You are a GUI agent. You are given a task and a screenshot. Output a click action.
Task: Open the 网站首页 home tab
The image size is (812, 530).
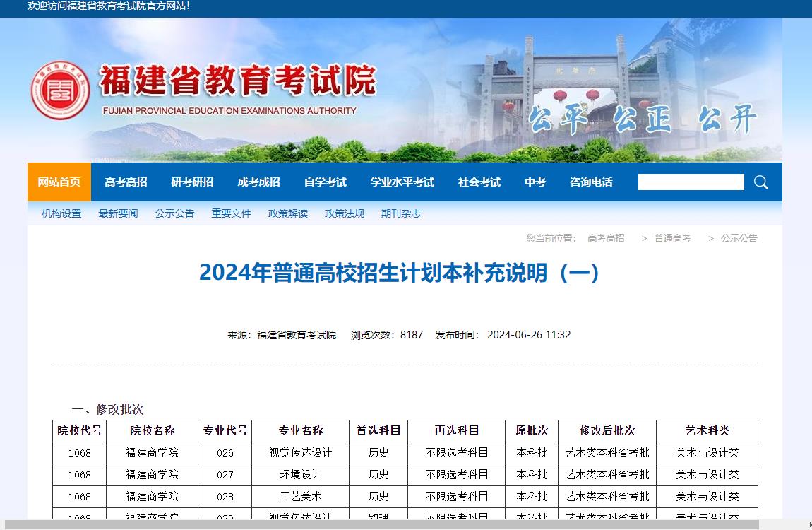tap(59, 182)
